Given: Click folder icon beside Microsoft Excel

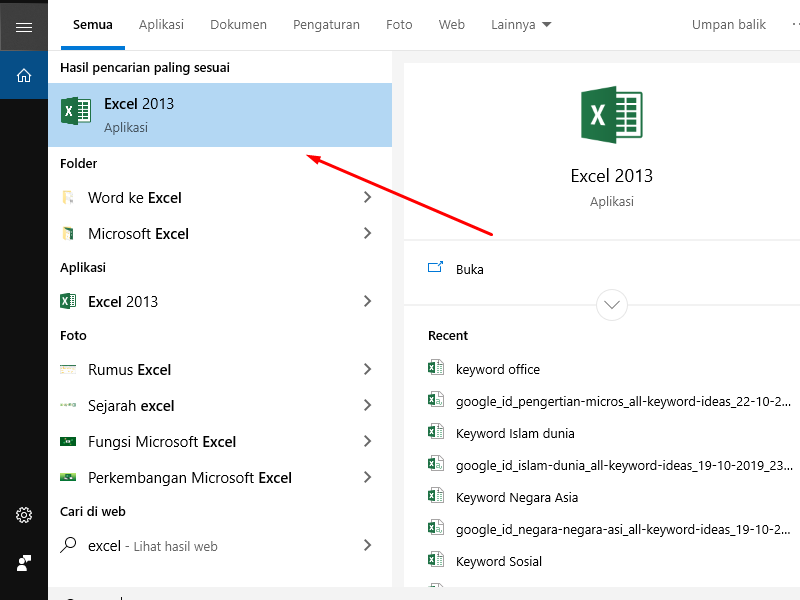Looking at the screenshot, I should [68, 234].
